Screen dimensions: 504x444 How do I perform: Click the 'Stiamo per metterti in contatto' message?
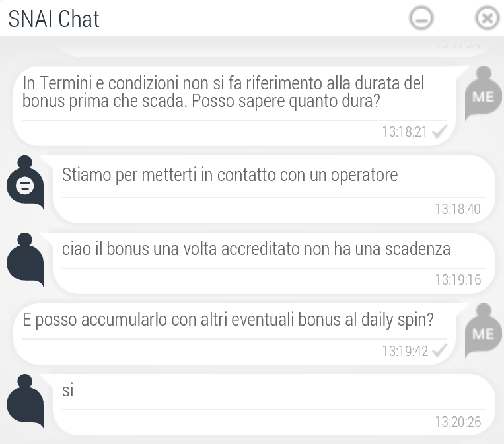[230, 175]
